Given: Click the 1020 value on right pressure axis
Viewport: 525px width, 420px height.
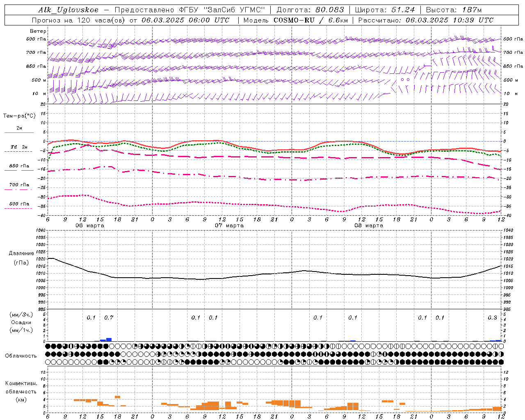Looking at the screenshot, I should tap(508, 259).
